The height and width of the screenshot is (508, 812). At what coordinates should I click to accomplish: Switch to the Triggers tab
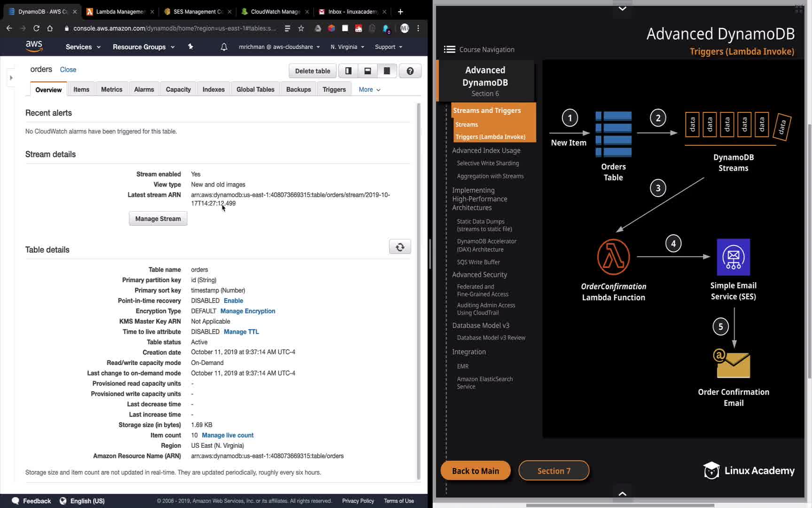click(x=334, y=89)
